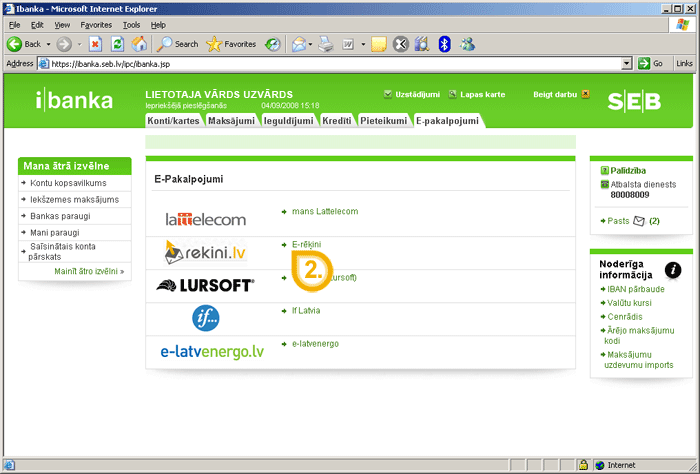Select the E-pakalpojumi tab
Image resolution: width=700 pixels, height=474 pixels.
(x=447, y=121)
